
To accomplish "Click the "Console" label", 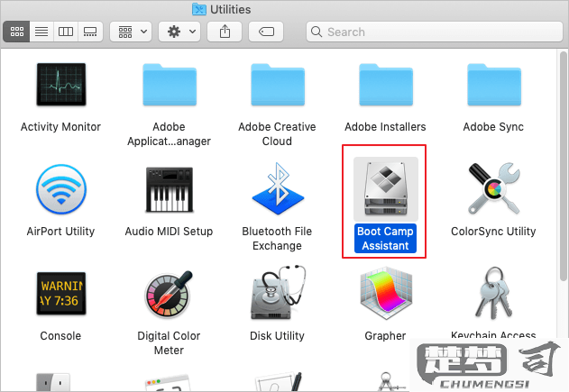I will click(x=60, y=336).
